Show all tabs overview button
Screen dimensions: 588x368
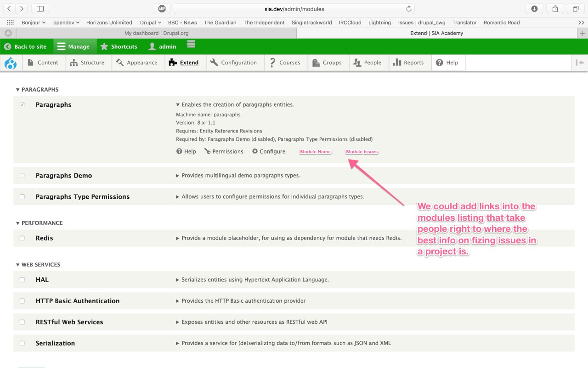(x=576, y=9)
